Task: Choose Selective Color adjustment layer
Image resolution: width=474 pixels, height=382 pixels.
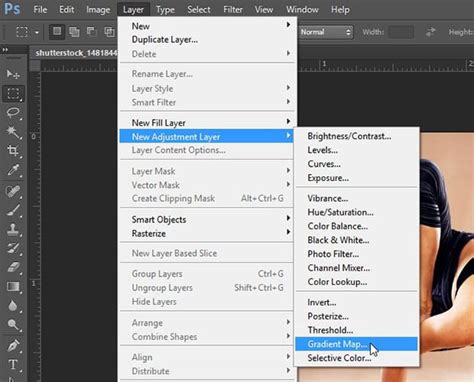Action: tap(356, 358)
